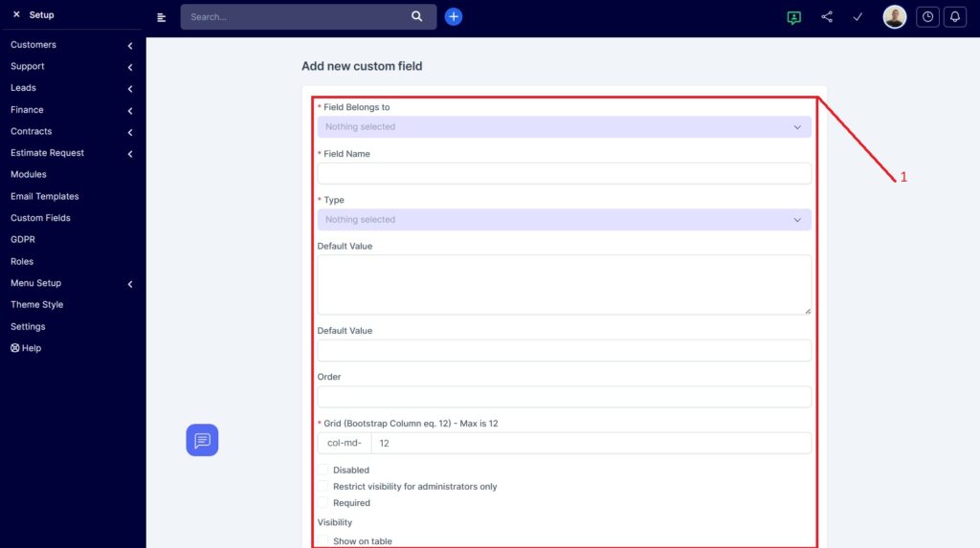Screen dimensions: 980x548
Task: Open the notifications bell icon
Action: coord(954,17)
